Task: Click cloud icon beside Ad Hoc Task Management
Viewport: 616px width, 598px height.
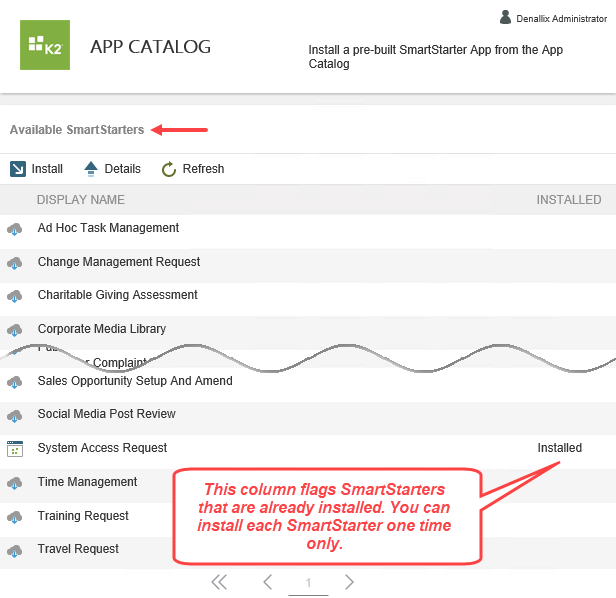Action: 15,229
